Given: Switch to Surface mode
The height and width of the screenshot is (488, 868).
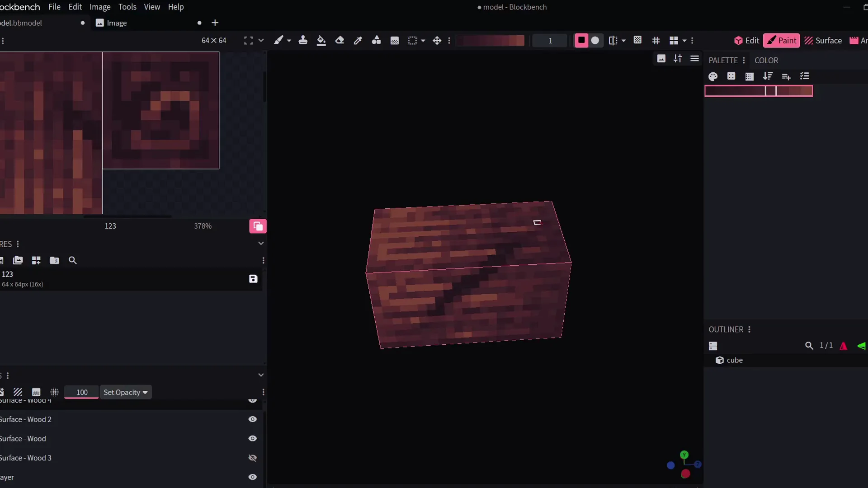Looking at the screenshot, I should (x=823, y=41).
